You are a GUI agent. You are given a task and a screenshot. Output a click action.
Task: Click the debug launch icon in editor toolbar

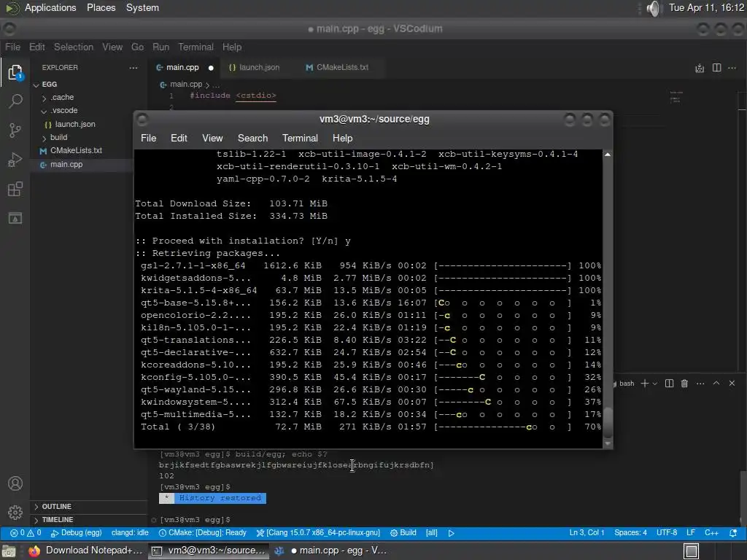point(700,68)
